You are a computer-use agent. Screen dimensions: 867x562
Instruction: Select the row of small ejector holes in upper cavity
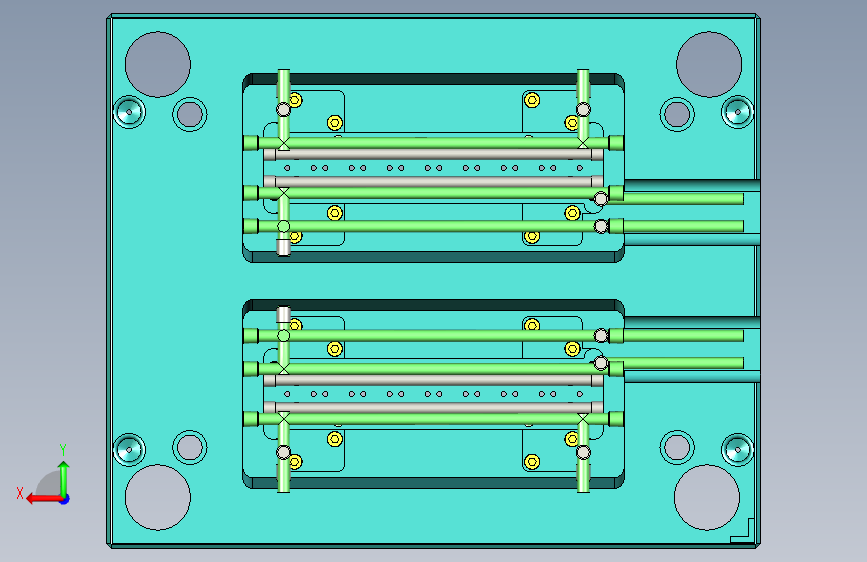tap(433, 168)
